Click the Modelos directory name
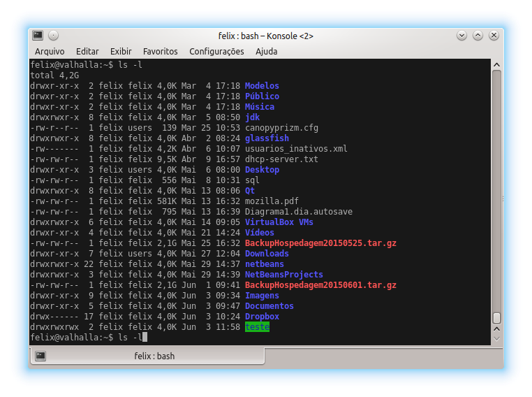The image size is (532, 397). 262,86
